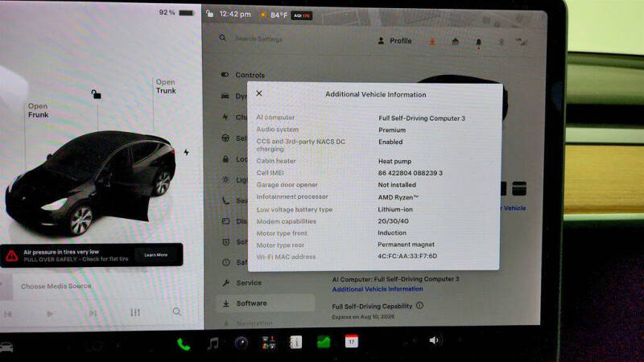Viewport: 644px width, 362px height.
Task: Select the Autopilot steering wheel item in sidebar
Action: pyautogui.click(x=233, y=138)
